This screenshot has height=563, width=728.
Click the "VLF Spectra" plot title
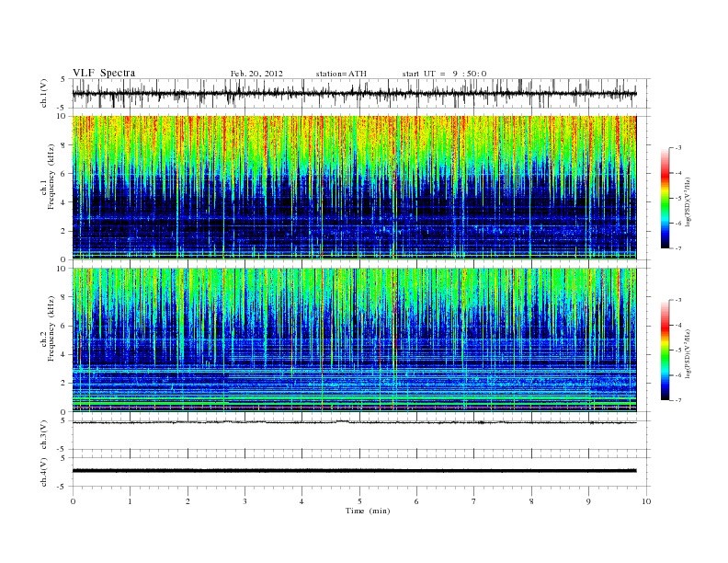pyautogui.click(x=104, y=73)
